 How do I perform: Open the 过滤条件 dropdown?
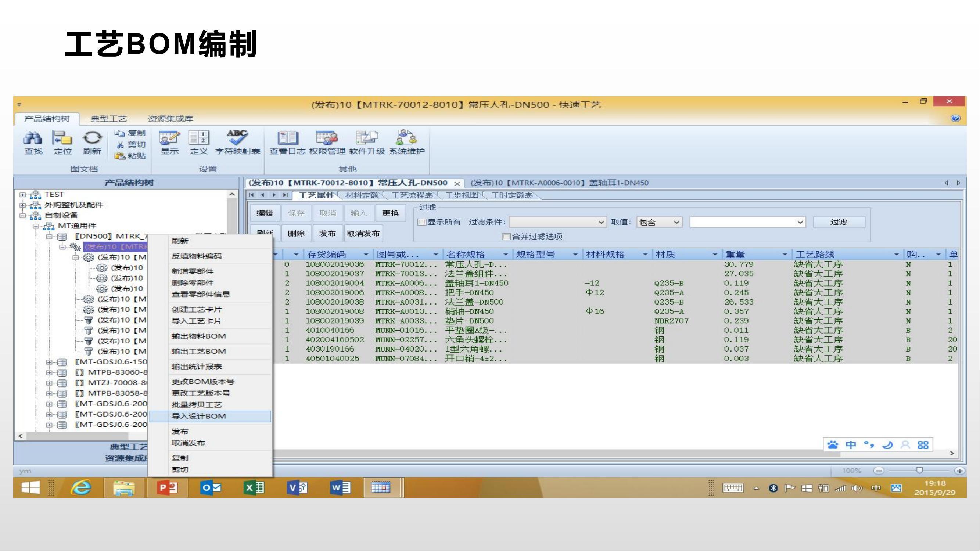[x=601, y=222]
